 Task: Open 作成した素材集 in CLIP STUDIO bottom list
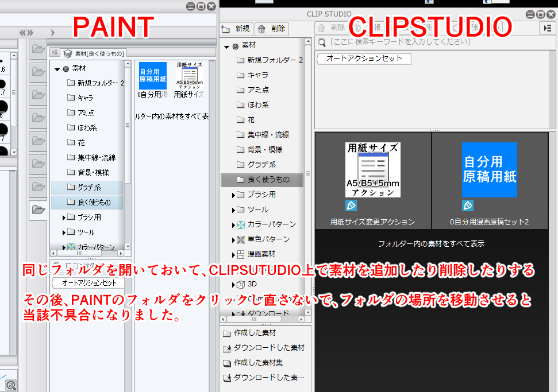(x=253, y=363)
